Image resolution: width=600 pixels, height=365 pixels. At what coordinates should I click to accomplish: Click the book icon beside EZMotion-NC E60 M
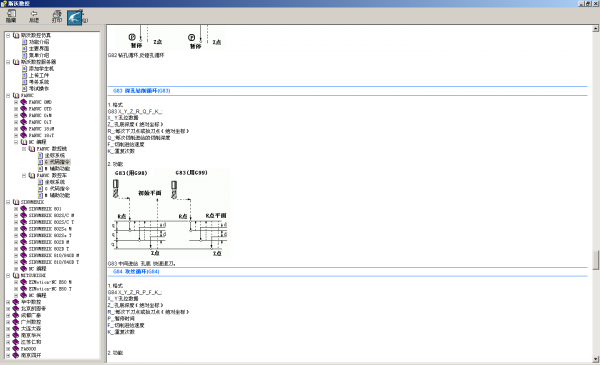point(24,282)
